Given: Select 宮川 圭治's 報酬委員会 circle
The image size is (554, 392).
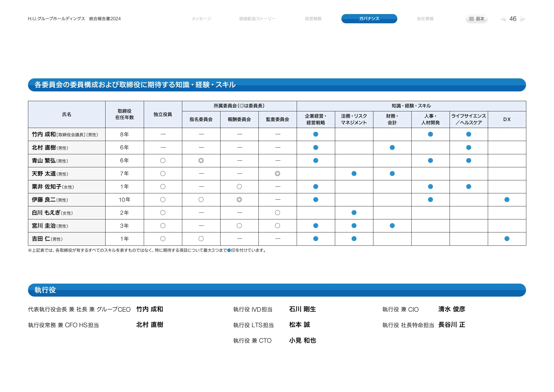Looking at the screenshot, I should pos(239,226).
